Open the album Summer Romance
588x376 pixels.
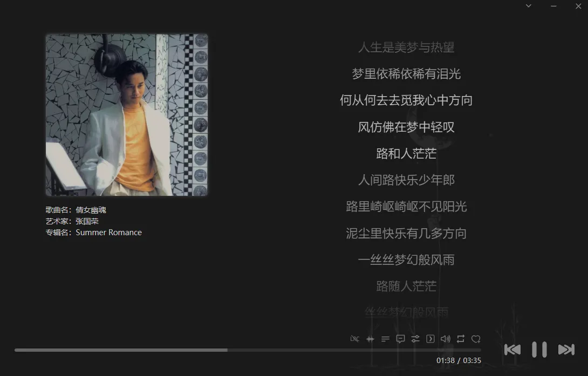(108, 232)
